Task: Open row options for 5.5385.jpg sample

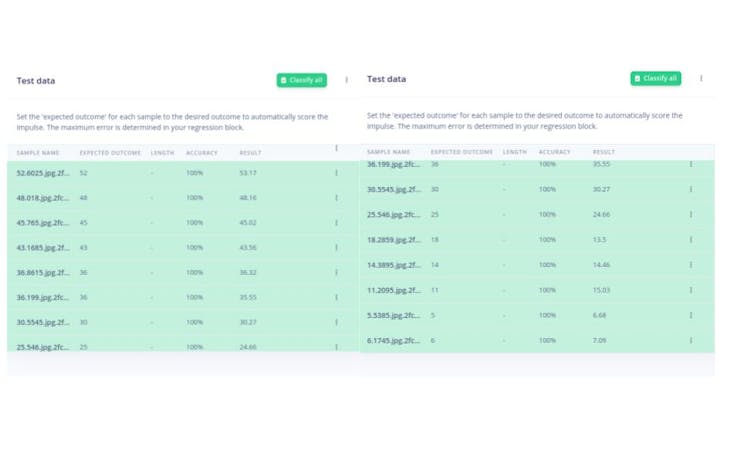Action: point(691,315)
